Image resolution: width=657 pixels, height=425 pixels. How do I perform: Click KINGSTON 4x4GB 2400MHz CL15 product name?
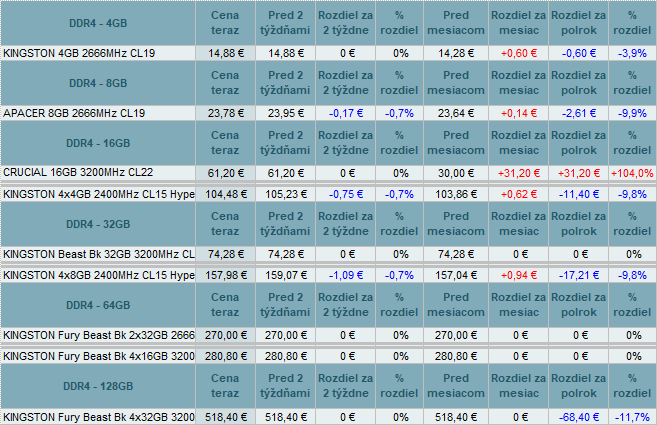[99, 194]
